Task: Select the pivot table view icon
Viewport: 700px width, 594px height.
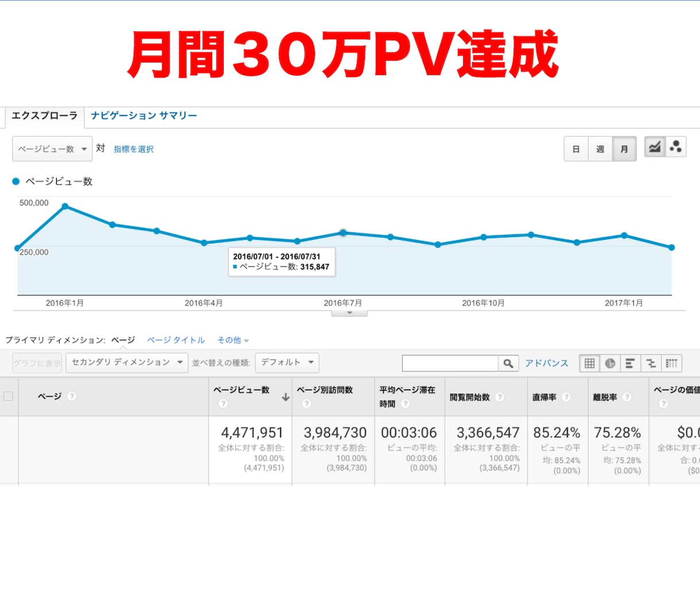Action: pyautogui.click(x=671, y=363)
